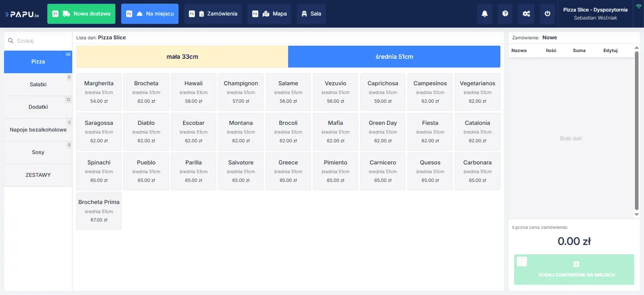This screenshot has height=295, width=644.
Task: Click the Ilość column header
Action: point(551,50)
